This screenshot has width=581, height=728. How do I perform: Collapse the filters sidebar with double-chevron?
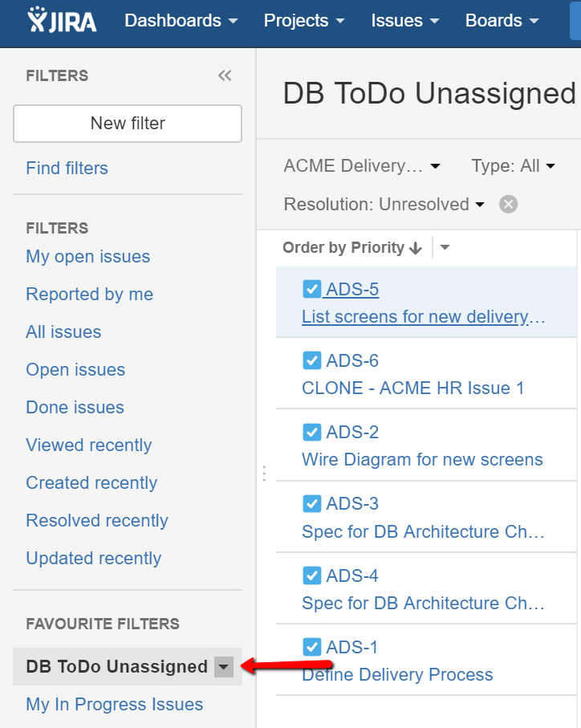click(225, 75)
